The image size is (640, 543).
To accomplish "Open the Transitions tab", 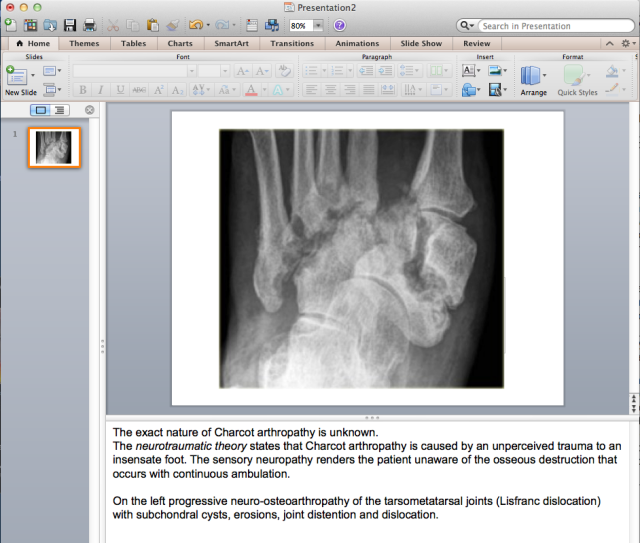I will (x=291, y=44).
